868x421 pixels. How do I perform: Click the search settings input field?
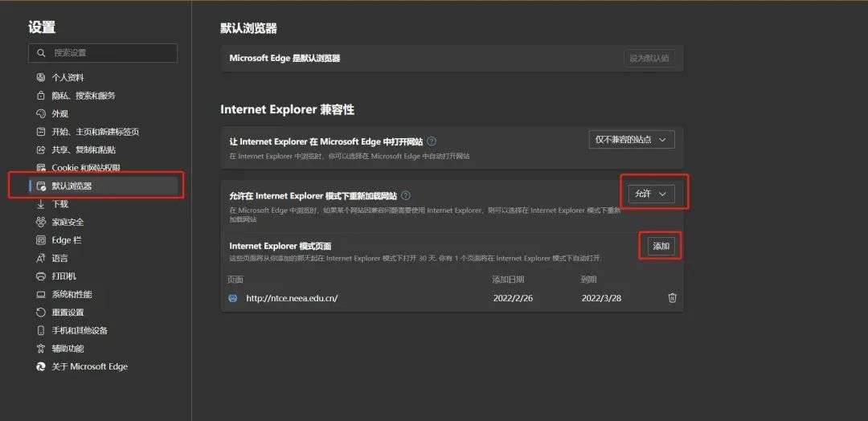pos(103,53)
